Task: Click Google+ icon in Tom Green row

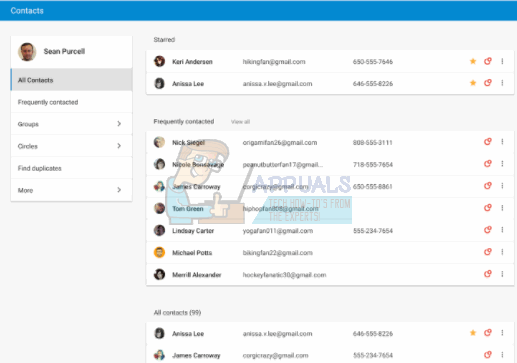Action: 488,208
